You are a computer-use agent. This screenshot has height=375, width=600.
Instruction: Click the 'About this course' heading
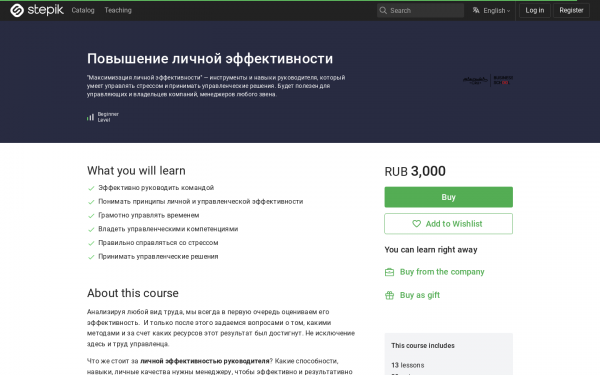pos(133,293)
